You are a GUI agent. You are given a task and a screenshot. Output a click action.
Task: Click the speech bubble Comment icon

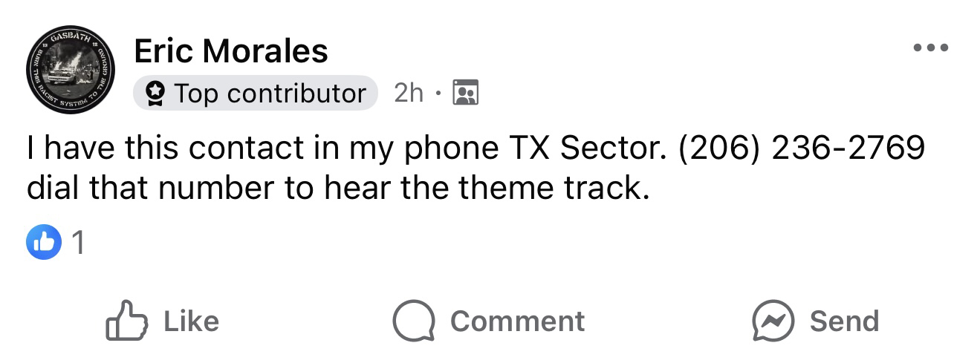tap(413, 321)
